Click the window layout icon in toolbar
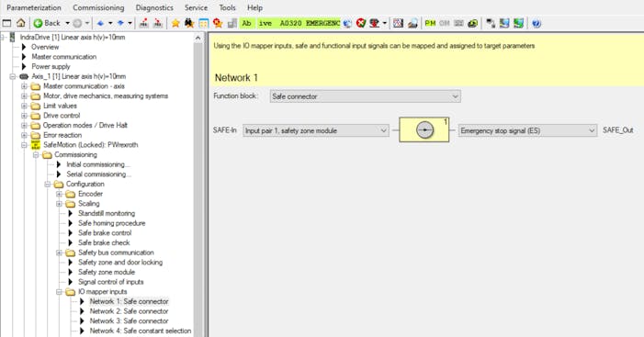Viewport: 644px width, 337px height. [x=6, y=23]
